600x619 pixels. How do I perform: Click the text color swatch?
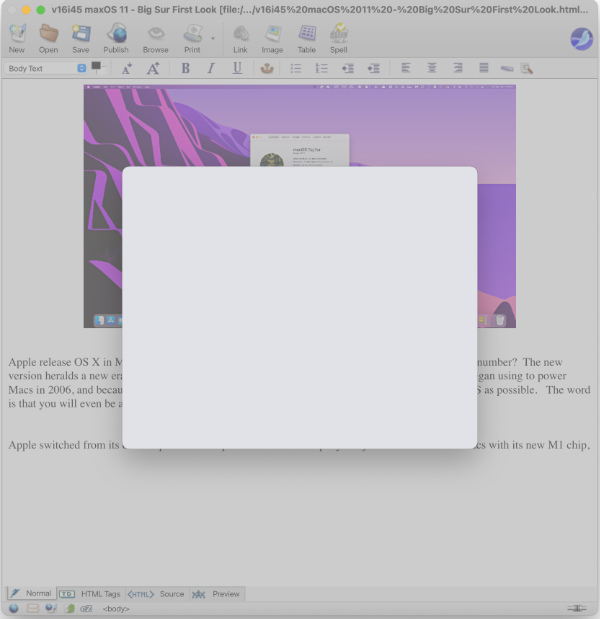tap(96, 67)
